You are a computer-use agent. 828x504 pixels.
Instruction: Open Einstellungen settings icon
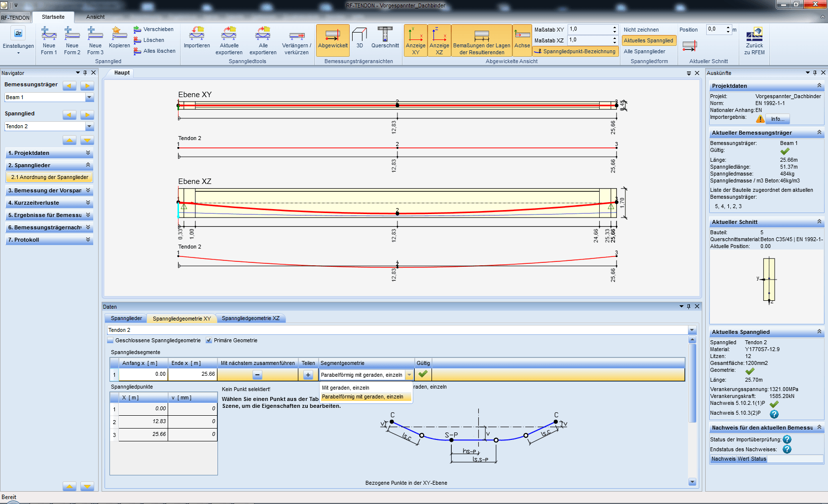(x=18, y=34)
